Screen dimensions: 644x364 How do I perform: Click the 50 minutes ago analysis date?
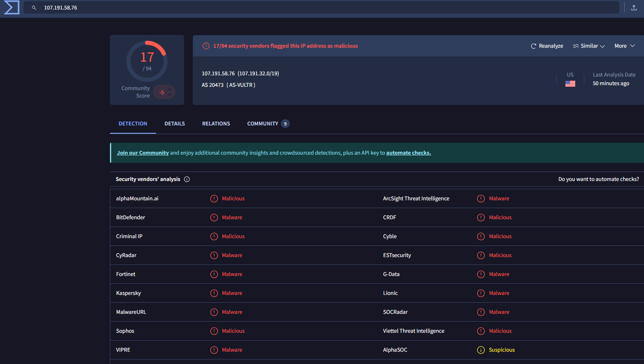point(611,83)
